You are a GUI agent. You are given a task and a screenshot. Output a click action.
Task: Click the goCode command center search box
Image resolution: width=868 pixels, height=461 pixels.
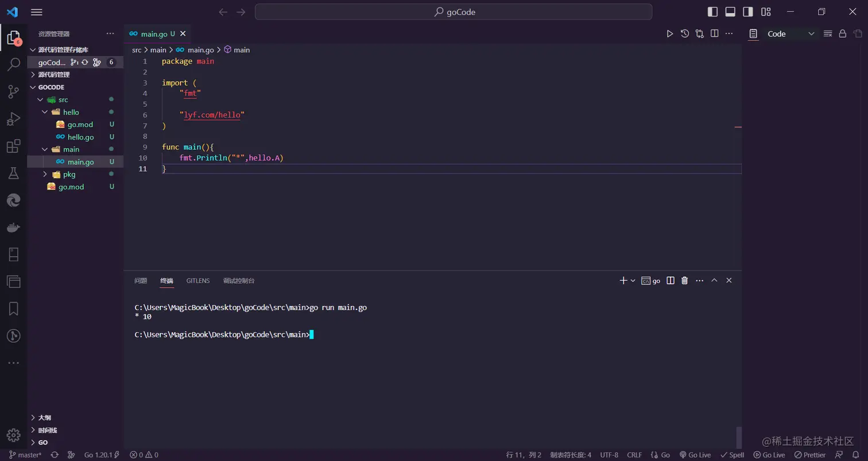click(x=454, y=12)
